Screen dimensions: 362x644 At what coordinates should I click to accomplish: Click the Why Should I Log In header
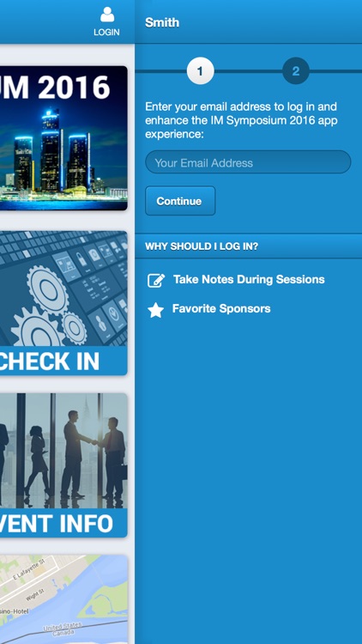[x=248, y=246]
